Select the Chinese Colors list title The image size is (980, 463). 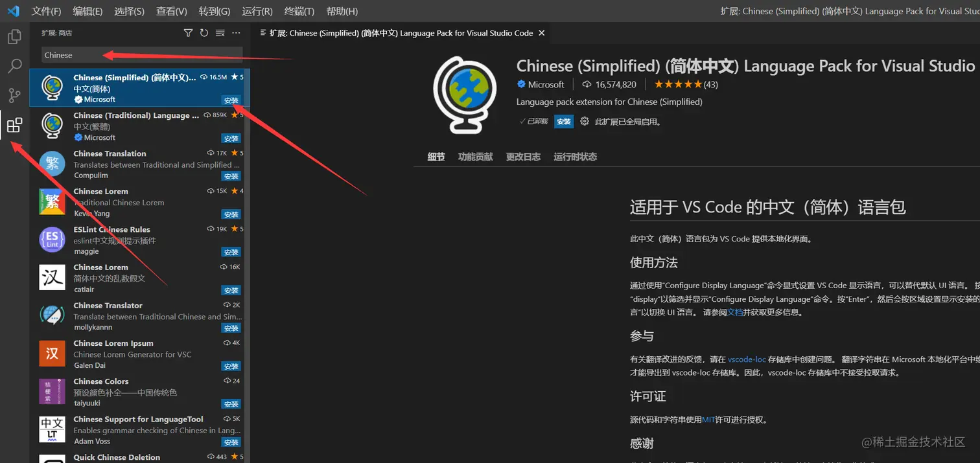[x=101, y=381]
